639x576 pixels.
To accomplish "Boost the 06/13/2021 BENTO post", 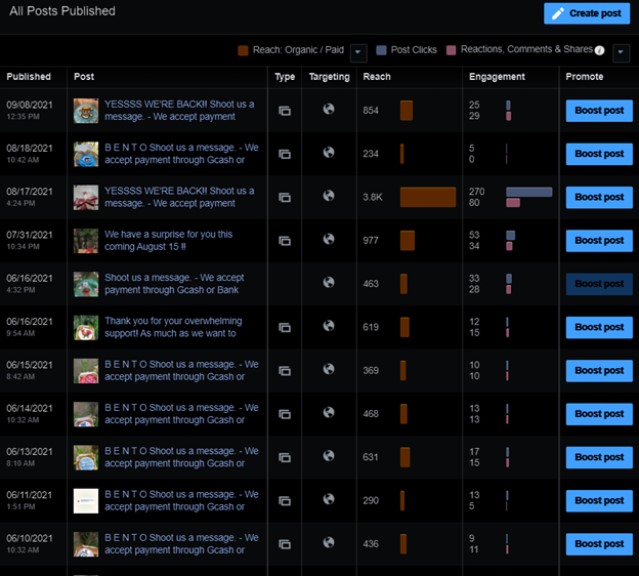I will pos(599,457).
